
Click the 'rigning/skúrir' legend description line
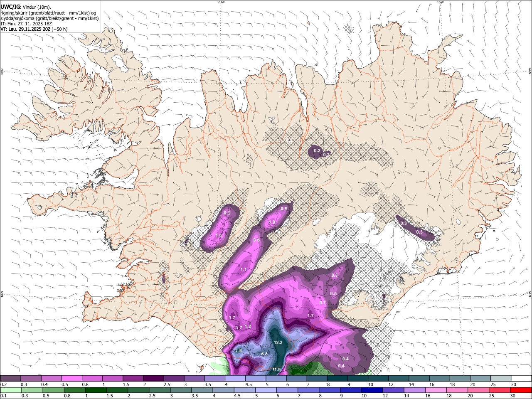(x=48, y=13)
